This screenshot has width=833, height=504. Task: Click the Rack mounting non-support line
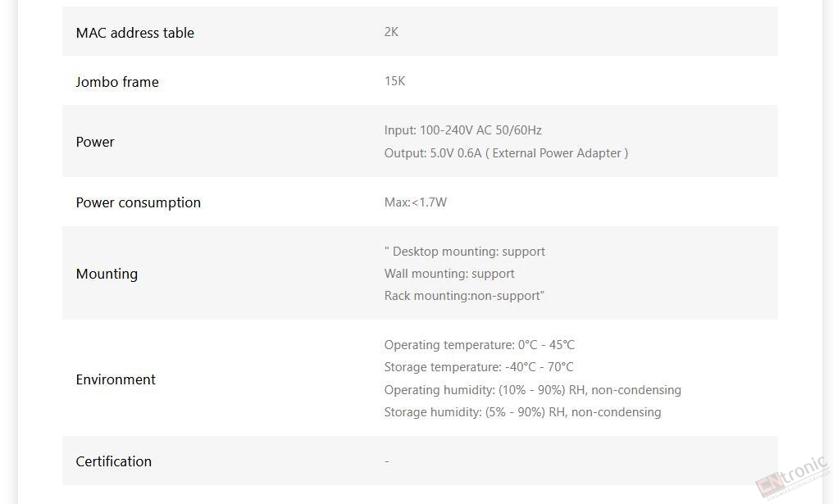point(464,296)
